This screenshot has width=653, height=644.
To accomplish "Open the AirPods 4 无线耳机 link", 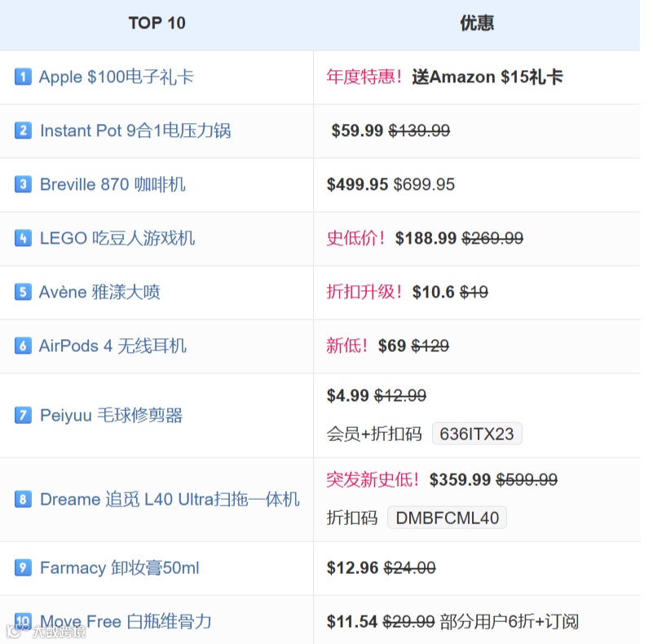I will tap(113, 346).
